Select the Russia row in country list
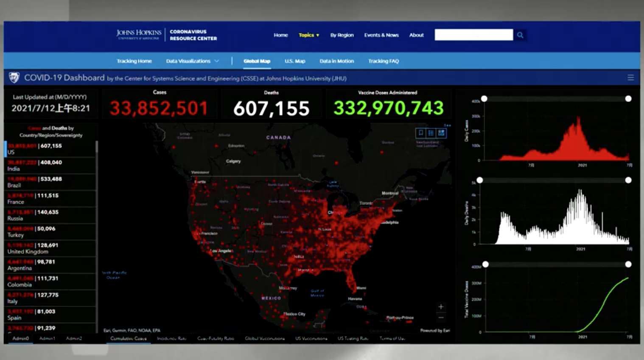644x360 pixels. [50, 215]
